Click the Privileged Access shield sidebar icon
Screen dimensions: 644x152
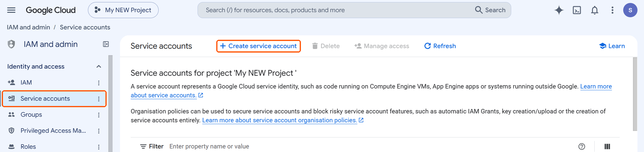11,131
